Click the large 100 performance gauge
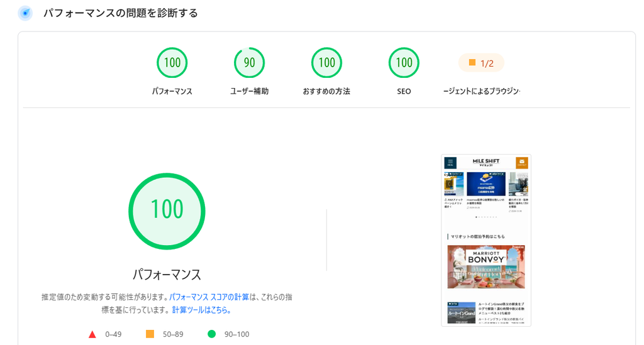The image size is (644, 345). [x=167, y=211]
